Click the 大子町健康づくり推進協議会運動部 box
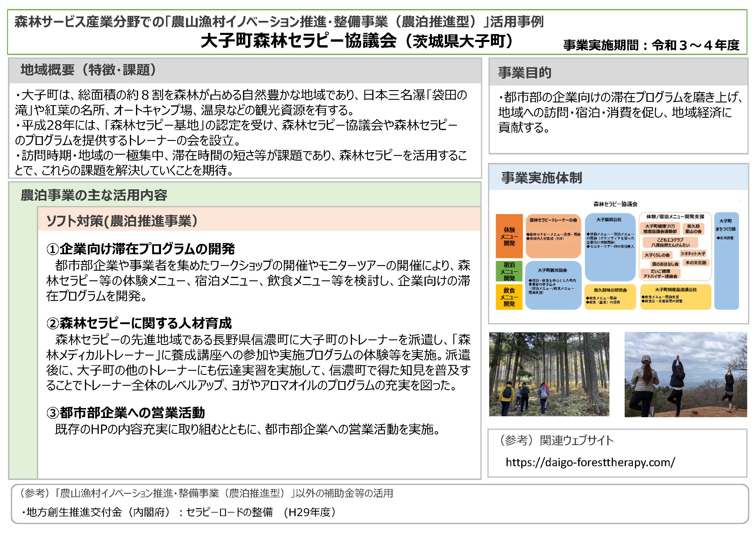The height and width of the screenshot is (534, 756). pos(660,229)
